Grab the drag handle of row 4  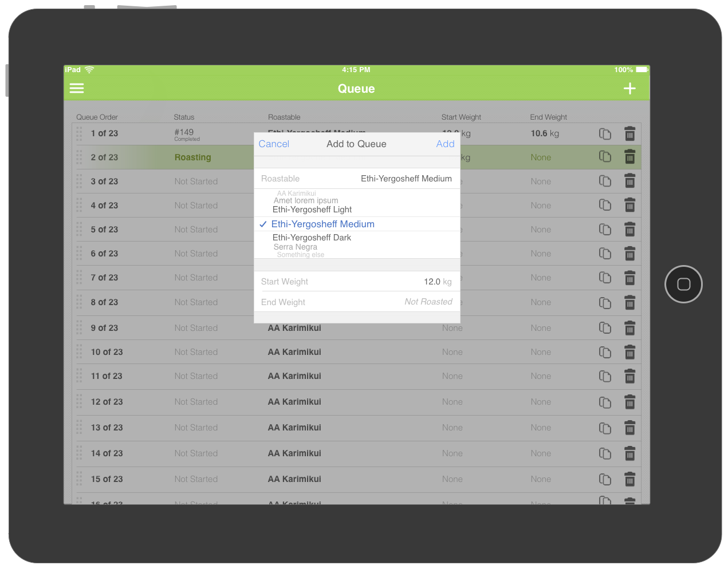tap(78, 205)
